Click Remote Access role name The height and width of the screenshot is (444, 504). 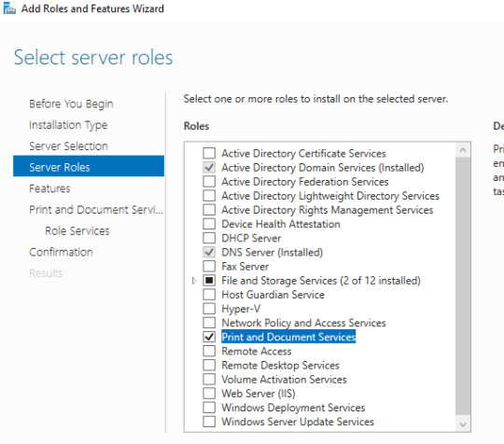point(257,351)
